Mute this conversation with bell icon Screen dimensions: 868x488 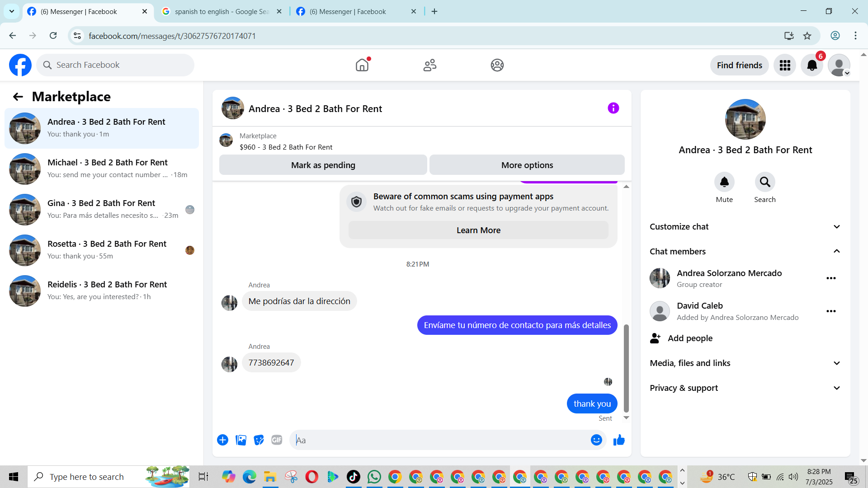click(x=724, y=182)
